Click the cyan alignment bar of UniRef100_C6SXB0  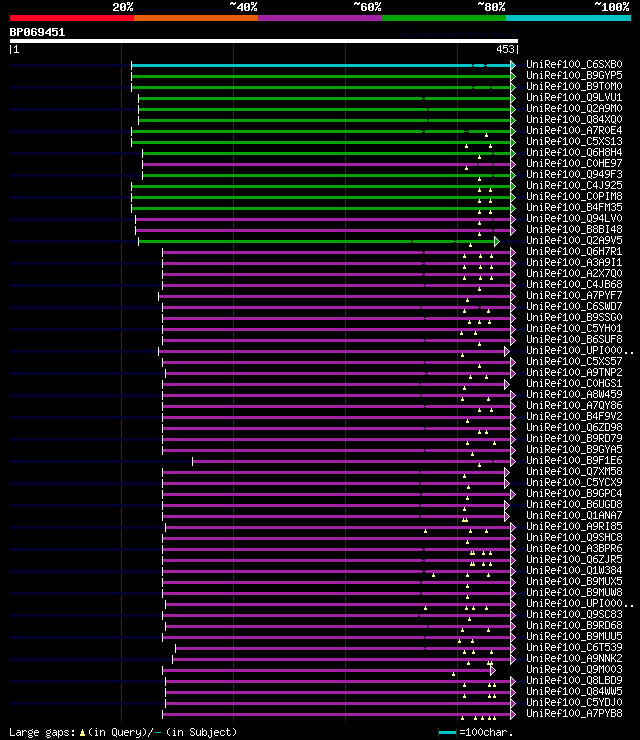pos(321,65)
